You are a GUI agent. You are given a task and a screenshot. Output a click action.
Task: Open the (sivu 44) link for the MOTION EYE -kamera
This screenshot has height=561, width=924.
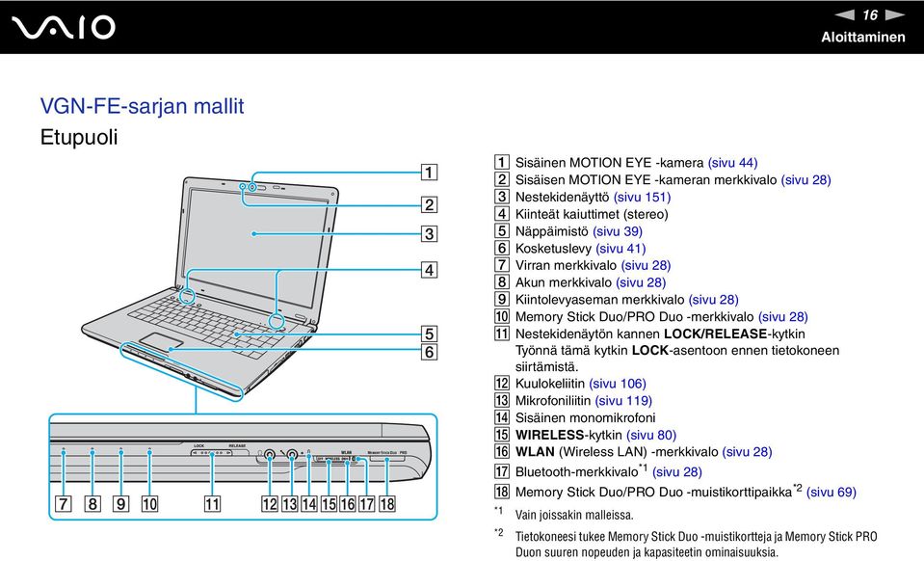pos(732,163)
